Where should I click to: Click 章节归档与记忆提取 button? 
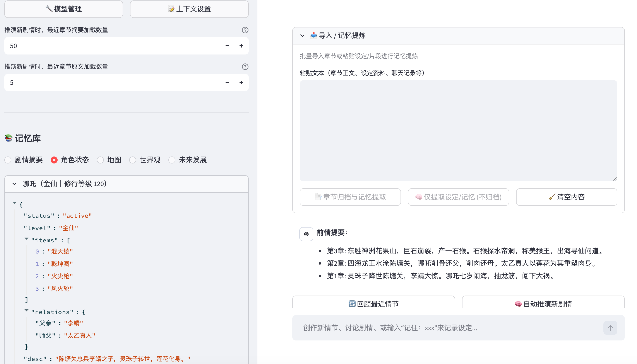tap(350, 197)
